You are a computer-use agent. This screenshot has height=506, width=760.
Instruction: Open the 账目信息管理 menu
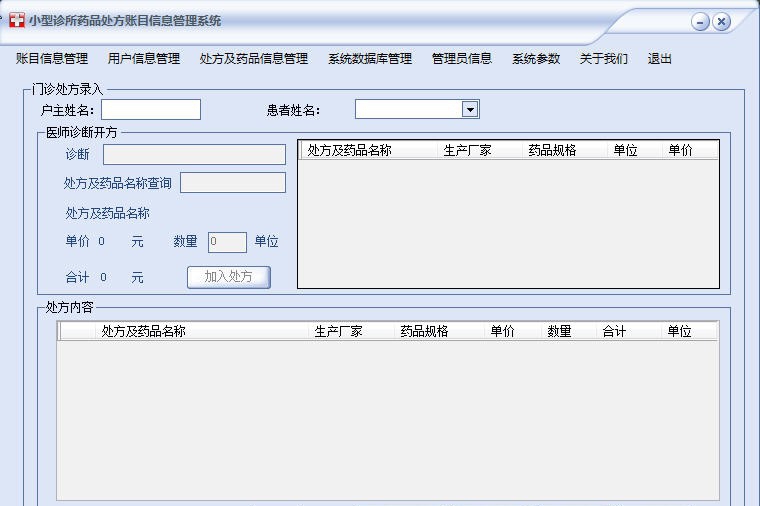pyautogui.click(x=52, y=59)
